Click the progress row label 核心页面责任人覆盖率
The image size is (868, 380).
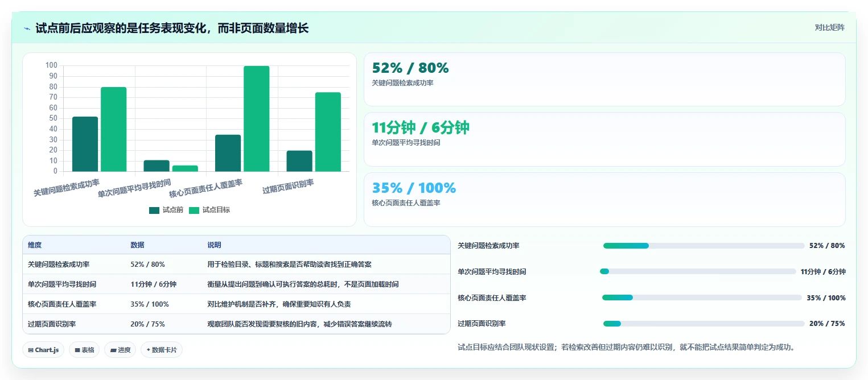(492, 298)
